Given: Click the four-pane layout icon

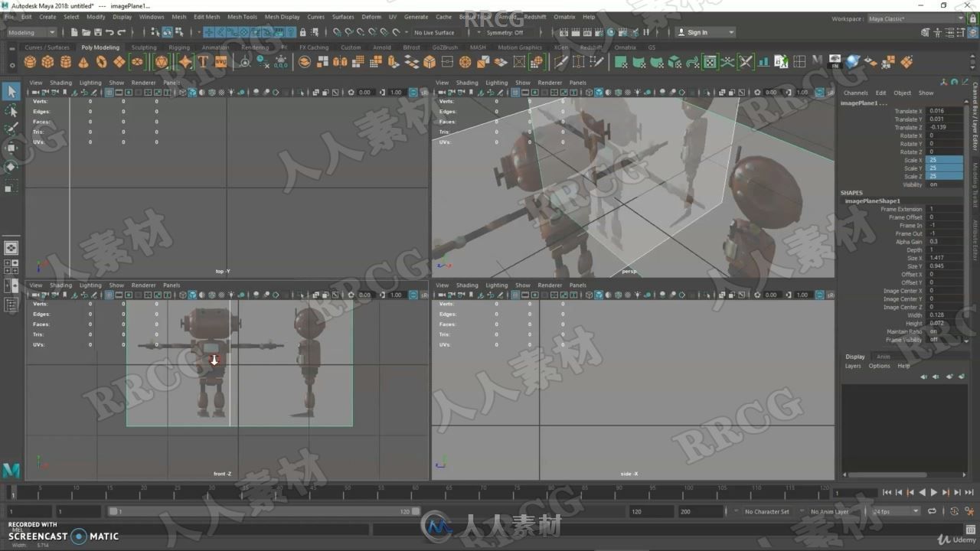Looking at the screenshot, I should coord(11,267).
